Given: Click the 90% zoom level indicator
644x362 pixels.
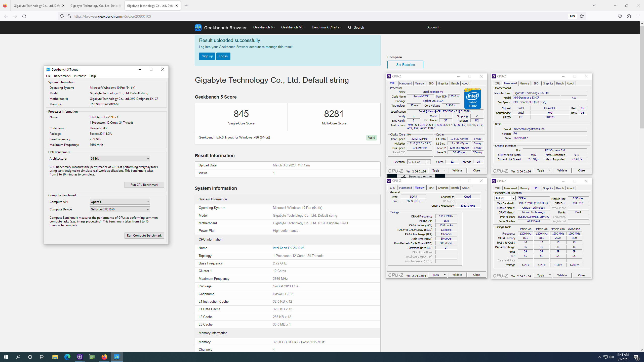Looking at the screenshot, I should click(x=572, y=16).
